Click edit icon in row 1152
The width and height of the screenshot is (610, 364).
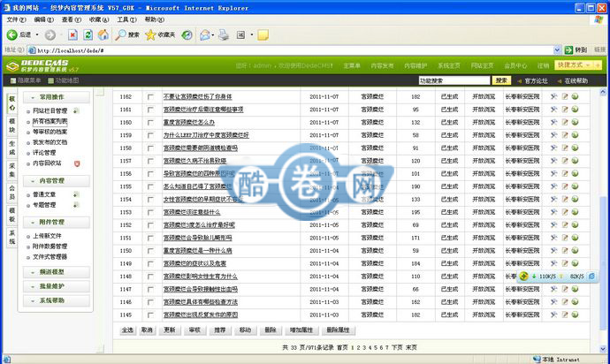[x=565, y=224]
